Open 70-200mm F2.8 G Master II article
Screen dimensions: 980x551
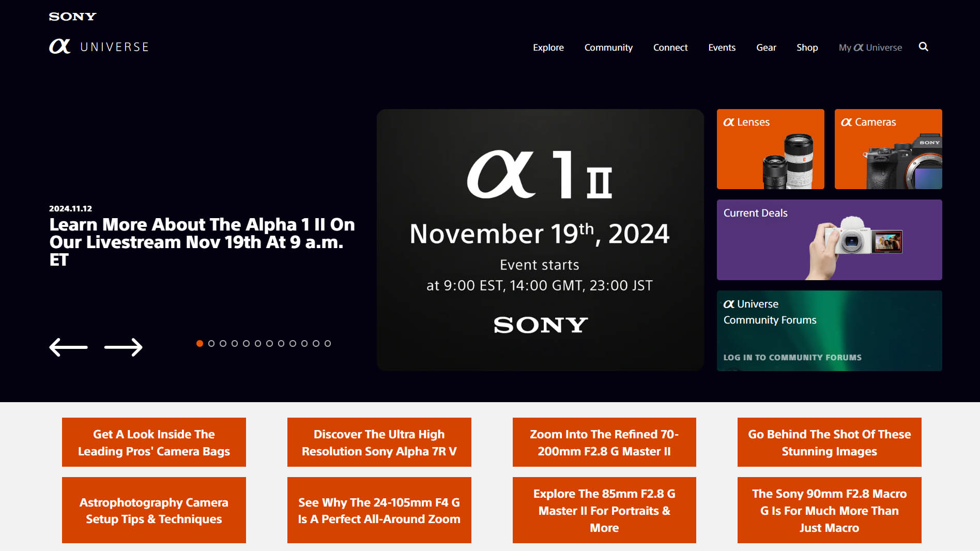[x=604, y=442]
